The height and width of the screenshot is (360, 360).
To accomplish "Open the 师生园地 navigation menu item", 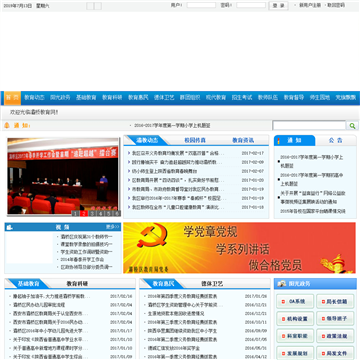I will point(320,98).
